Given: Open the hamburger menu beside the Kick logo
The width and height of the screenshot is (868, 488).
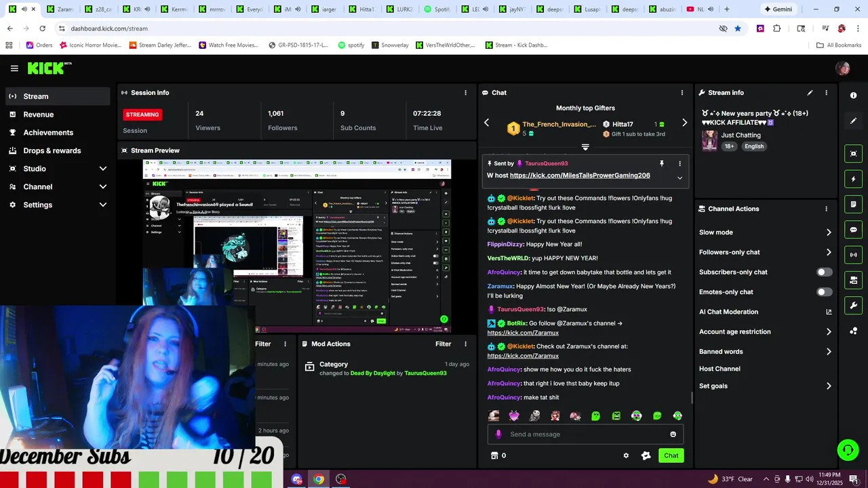Looking at the screenshot, I should [14, 68].
